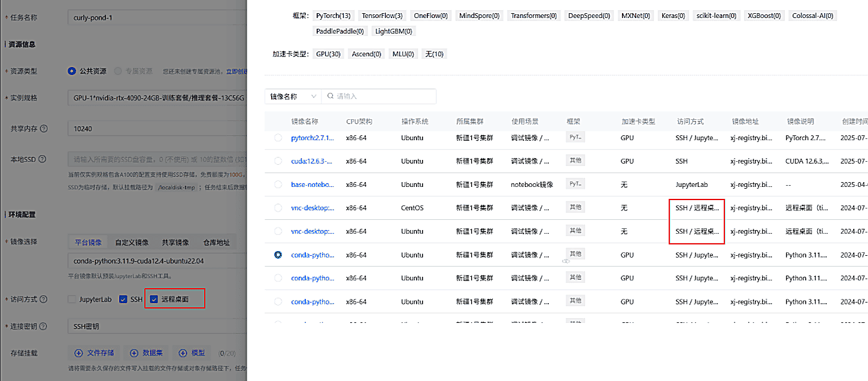Open the pytorch:2.7.1 image name link
Viewport: 868px width, 381px height.
[312, 138]
